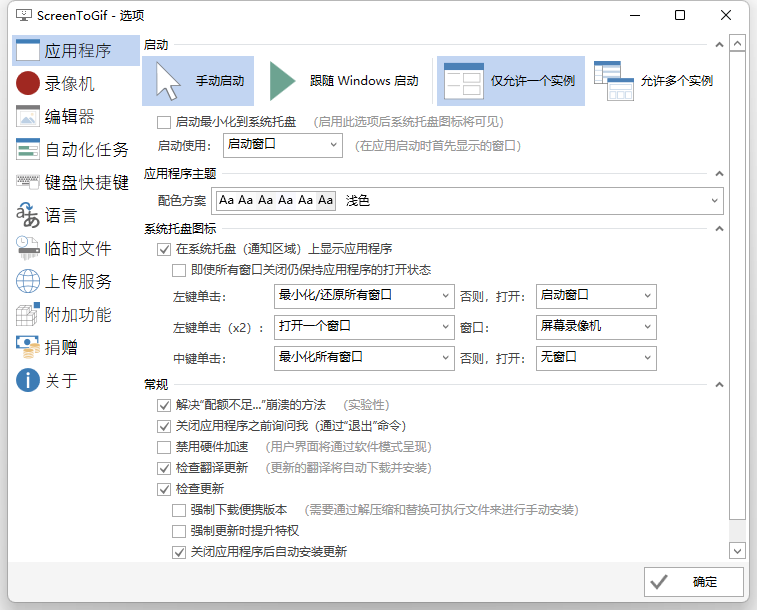Click the blue 关于 info icon

click(x=28, y=380)
